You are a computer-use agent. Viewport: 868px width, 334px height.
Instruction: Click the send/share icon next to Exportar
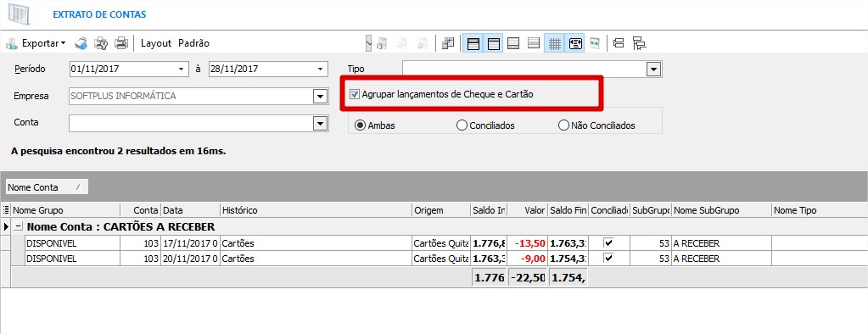click(81, 43)
